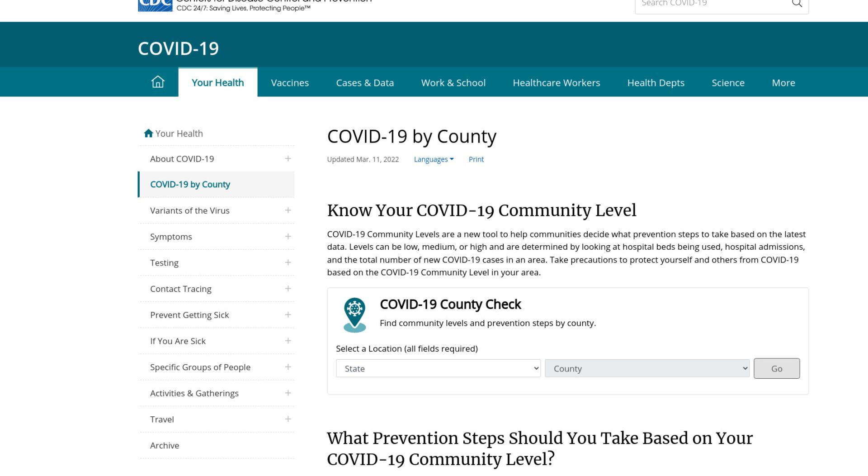The width and height of the screenshot is (868, 476).
Task: Expand Specific Groups of People plus icon
Action: 288,367
